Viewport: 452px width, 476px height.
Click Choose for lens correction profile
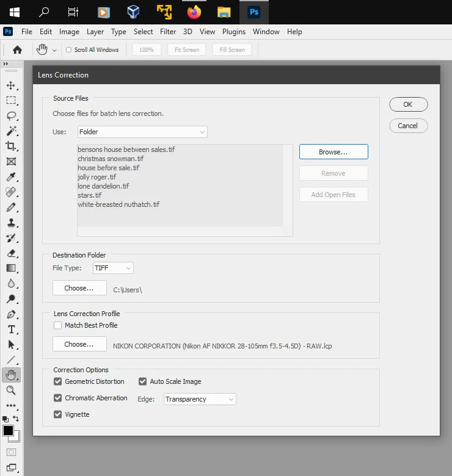click(x=79, y=344)
